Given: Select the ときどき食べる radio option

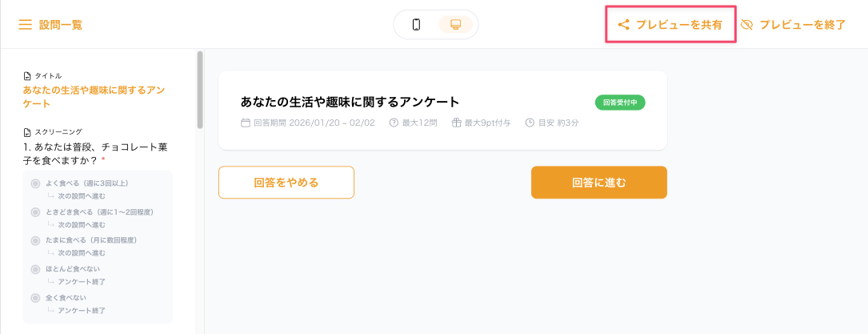Looking at the screenshot, I should (x=35, y=212).
